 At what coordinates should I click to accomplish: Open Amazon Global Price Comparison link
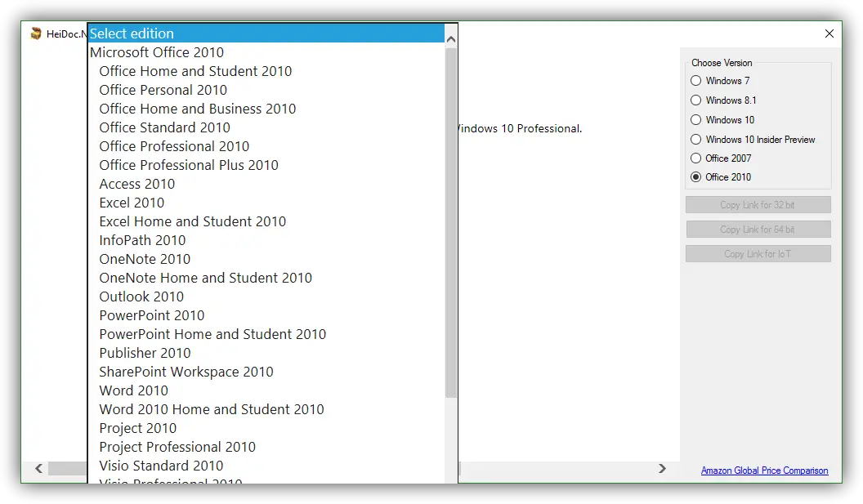click(764, 471)
